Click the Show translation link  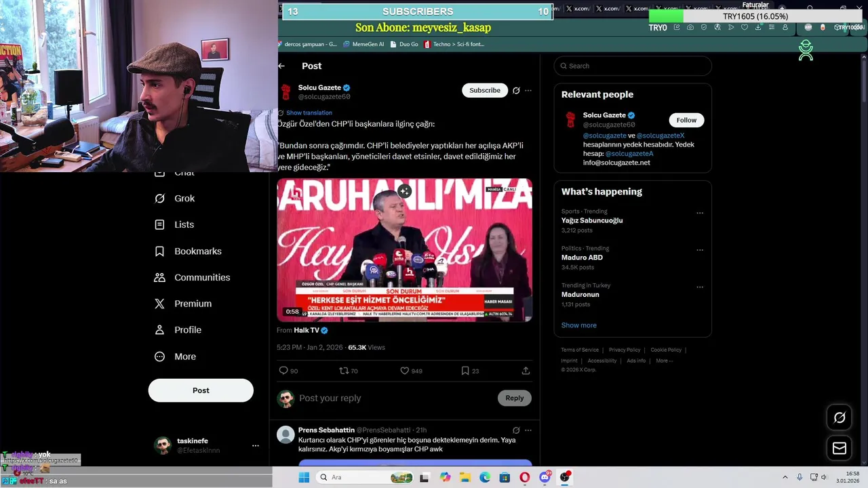tap(309, 113)
